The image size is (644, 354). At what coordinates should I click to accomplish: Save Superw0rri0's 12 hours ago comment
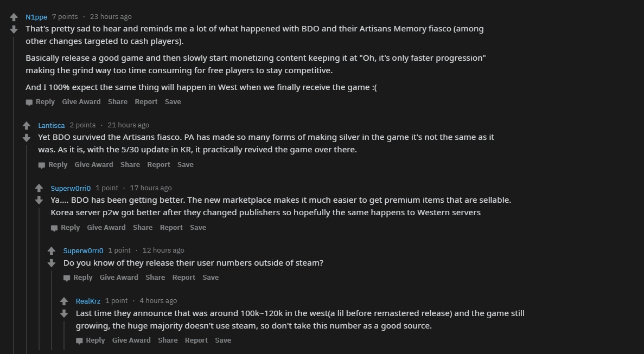point(211,278)
